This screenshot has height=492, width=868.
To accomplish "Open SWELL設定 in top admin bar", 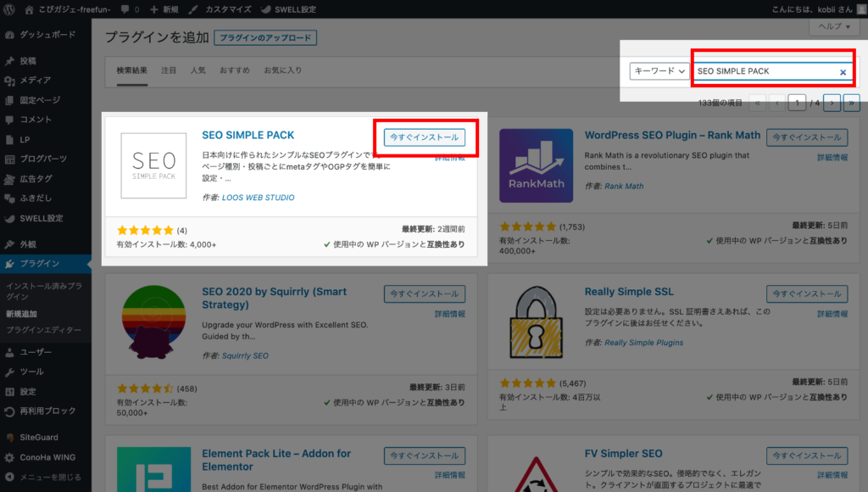I will coord(288,9).
